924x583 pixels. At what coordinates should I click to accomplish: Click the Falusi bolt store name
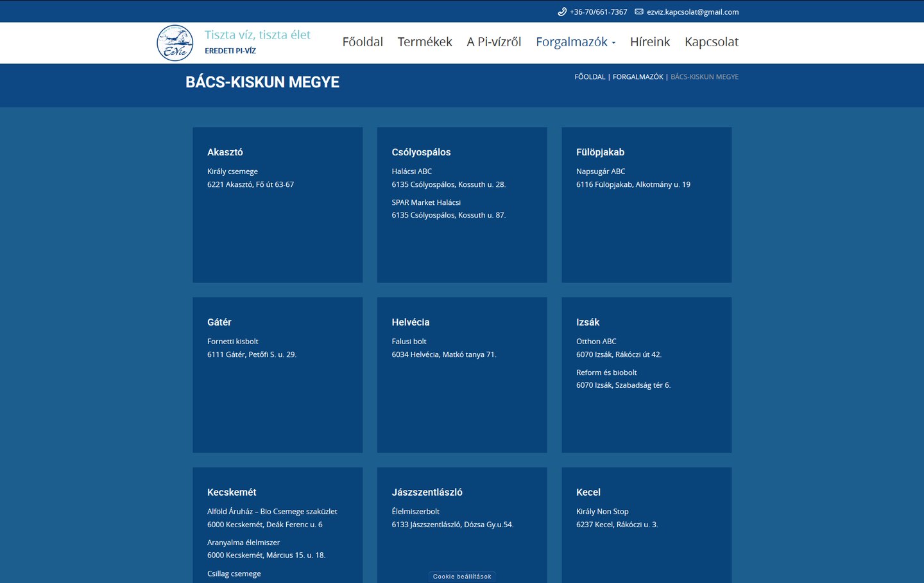[409, 342]
